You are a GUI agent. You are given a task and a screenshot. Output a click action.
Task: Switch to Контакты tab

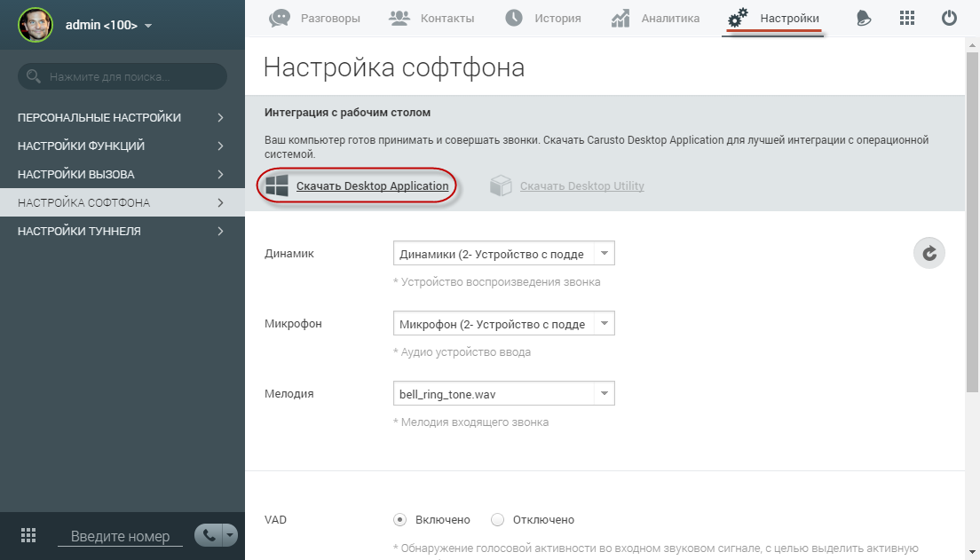tap(432, 18)
